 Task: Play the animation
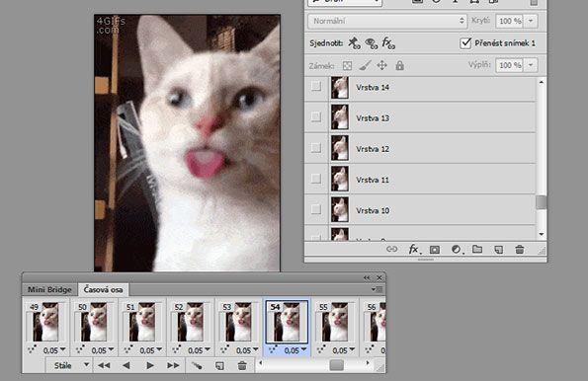click(x=150, y=365)
